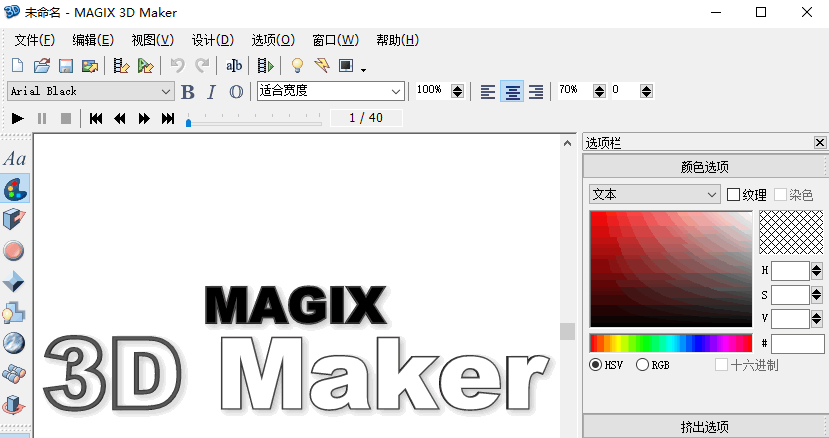Click the animation filmstrip play icon
Image resolution: width=829 pixels, height=438 pixels.
pyautogui.click(x=265, y=66)
